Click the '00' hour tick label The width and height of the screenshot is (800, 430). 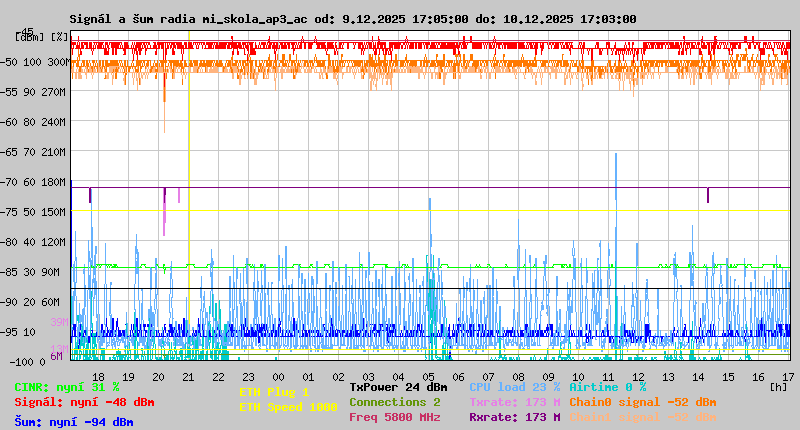click(278, 377)
